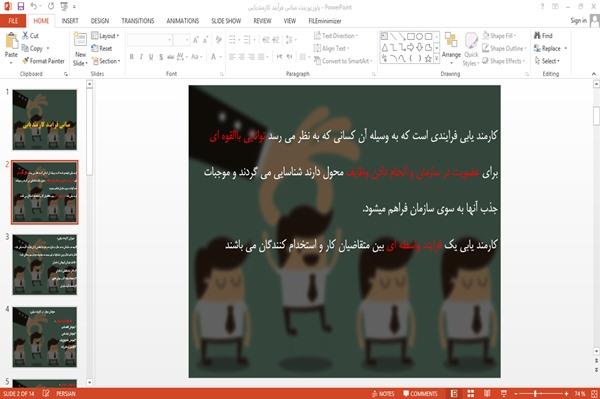Click zoom out minus button
Screen dimensions: 600x399
click(x=516, y=394)
